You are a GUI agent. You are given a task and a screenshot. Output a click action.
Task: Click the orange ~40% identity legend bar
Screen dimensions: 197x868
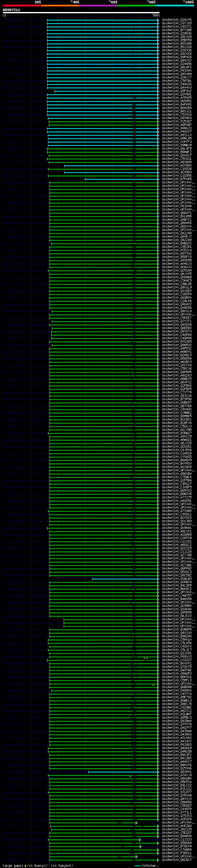tap(61, 6)
